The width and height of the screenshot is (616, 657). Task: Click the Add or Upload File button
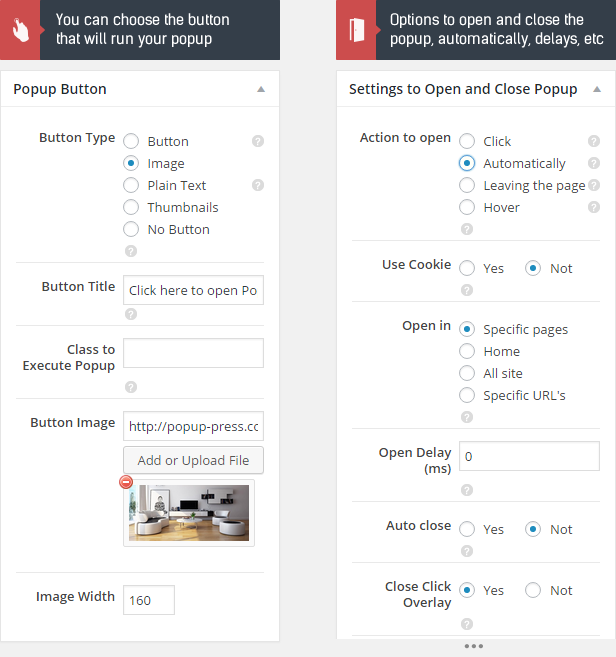193,460
